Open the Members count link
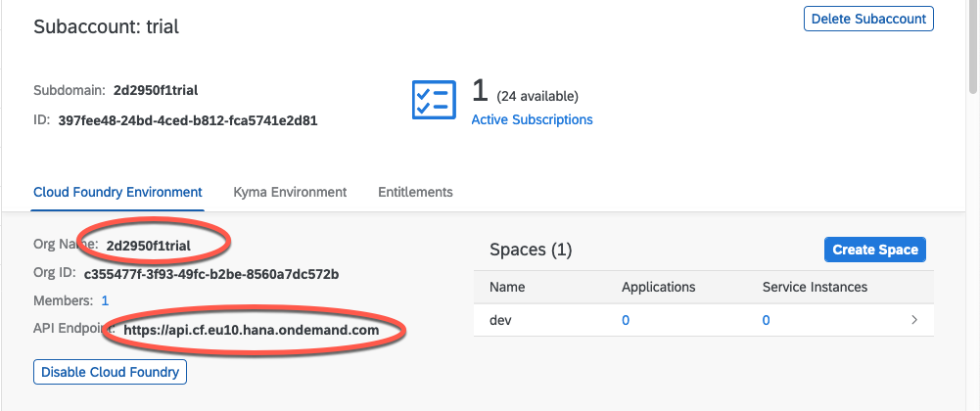The height and width of the screenshot is (411, 980). [x=105, y=300]
